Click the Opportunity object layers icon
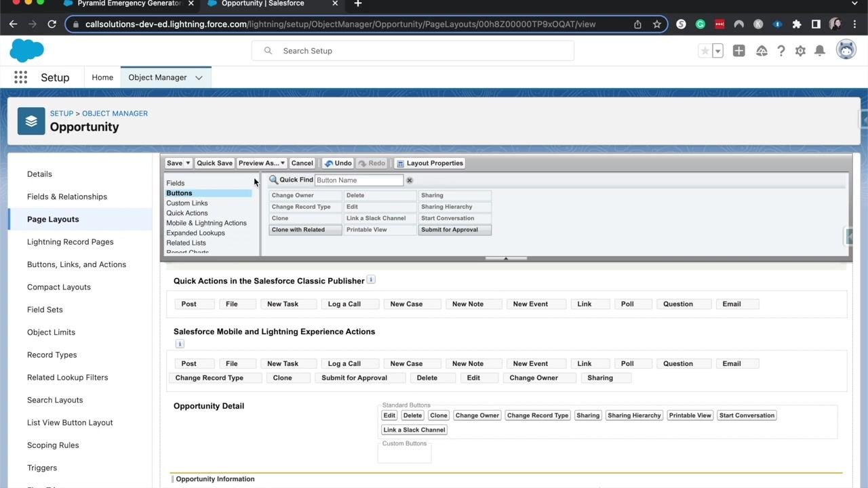 point(31,121)
